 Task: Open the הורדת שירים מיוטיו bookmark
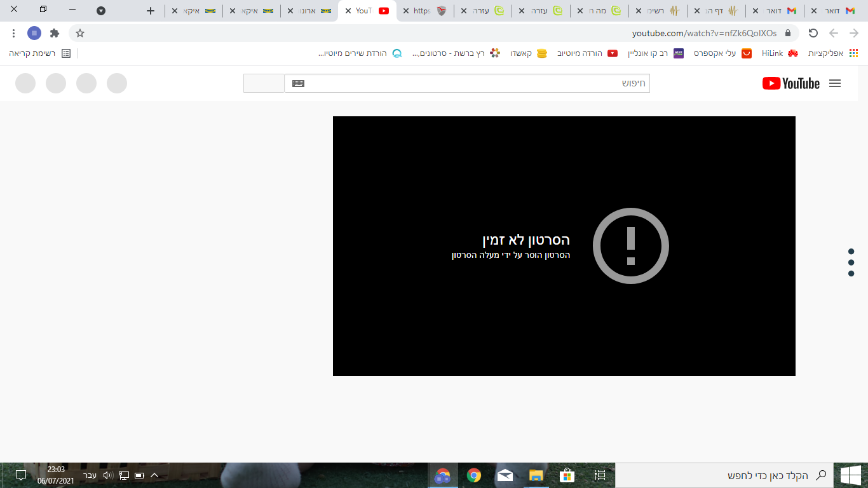pos(360,53)
